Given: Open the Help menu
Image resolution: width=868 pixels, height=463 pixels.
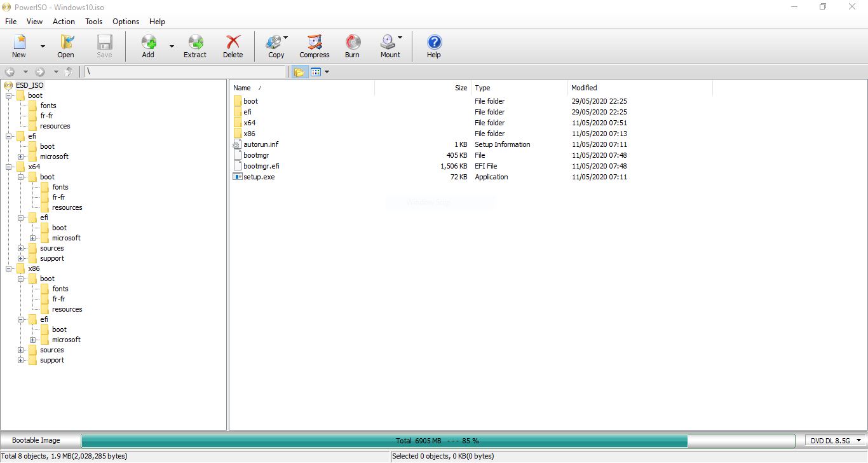Looking at the screenshot, I should (157, 22).
